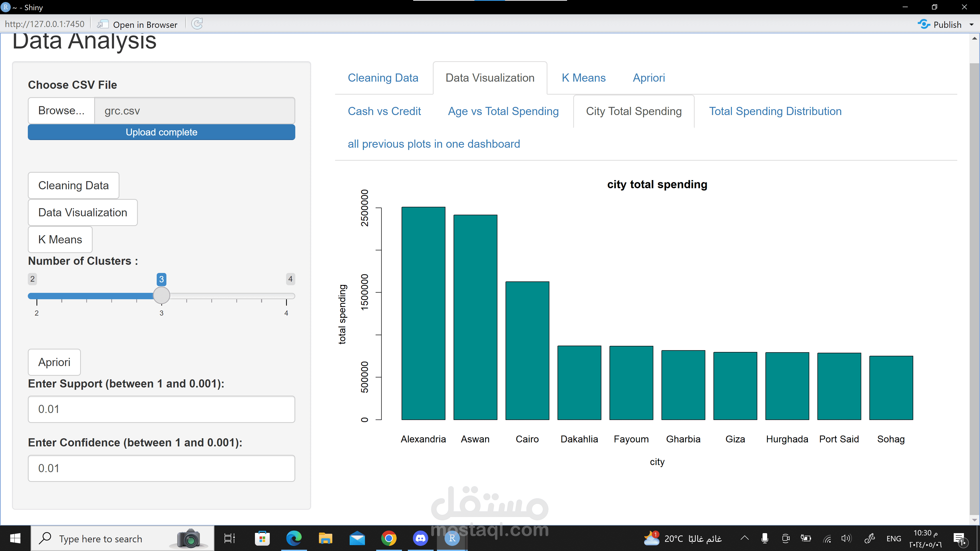The image size is (980, 551).
Task: Expand the Publish dropdown arrow
Action: click(971, 25)
